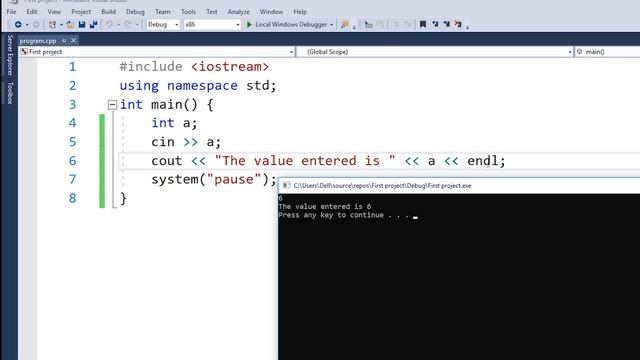The height and width of the screenshot is (360, 640).
Task: Open the Build menu
Action: click(x=109, y=12)
